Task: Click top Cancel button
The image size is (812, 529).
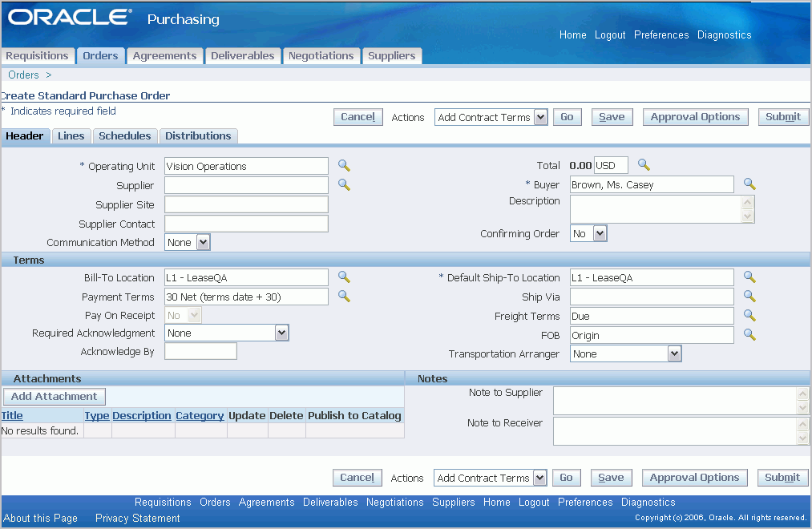Action: point(358,117)
